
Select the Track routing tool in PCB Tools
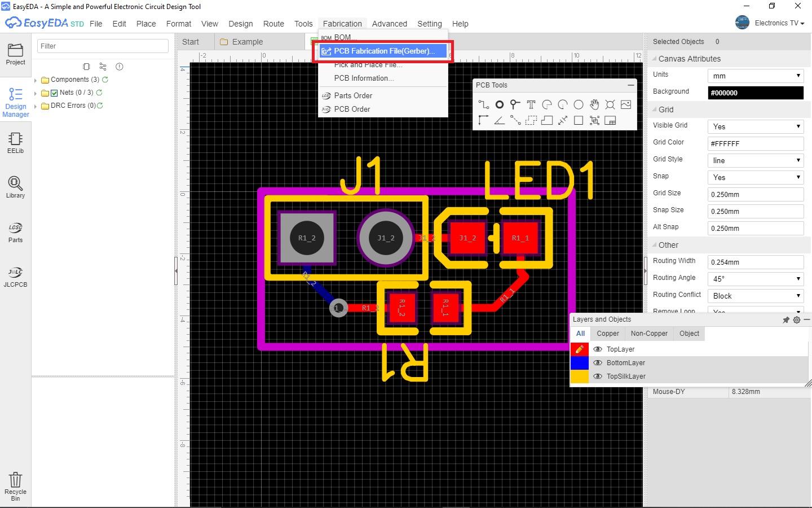coord(483,104)
